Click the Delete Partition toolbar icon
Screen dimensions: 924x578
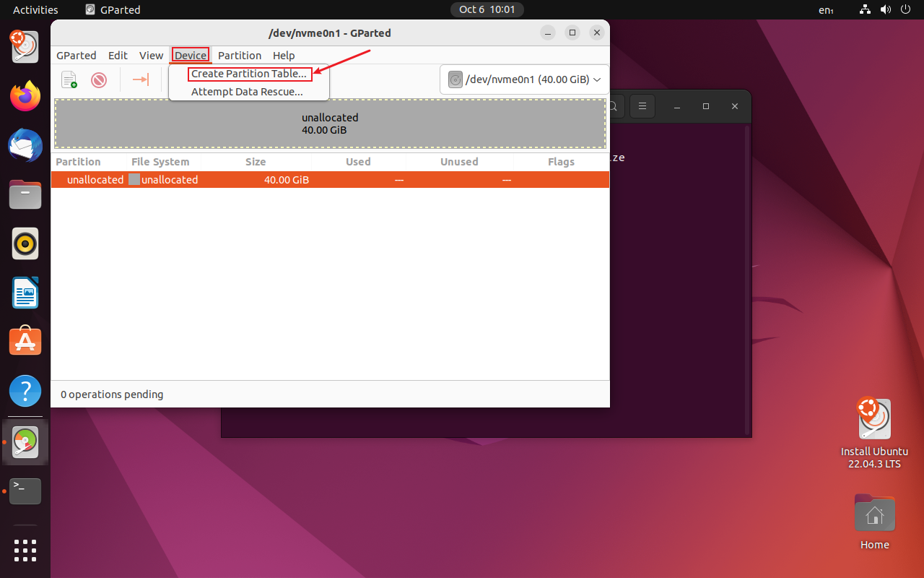(x=99, y=79)
